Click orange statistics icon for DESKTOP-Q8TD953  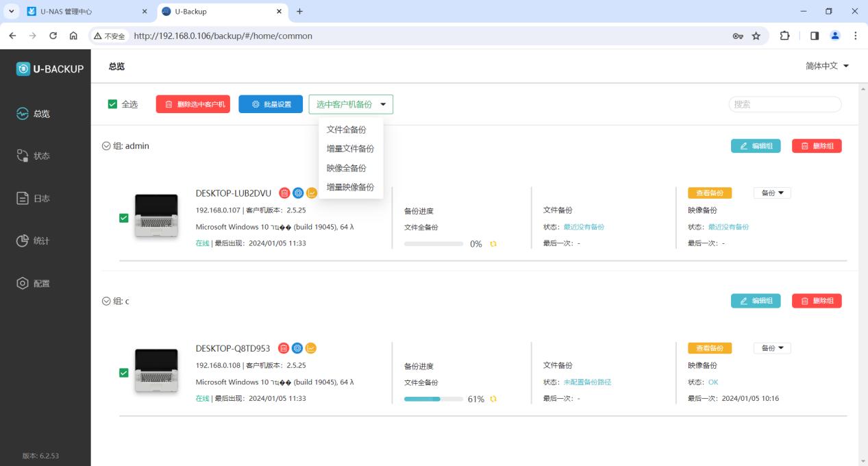(311, 348)
